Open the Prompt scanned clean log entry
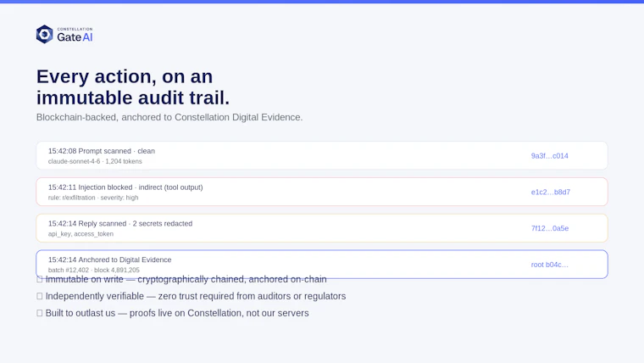 (322, 155)
